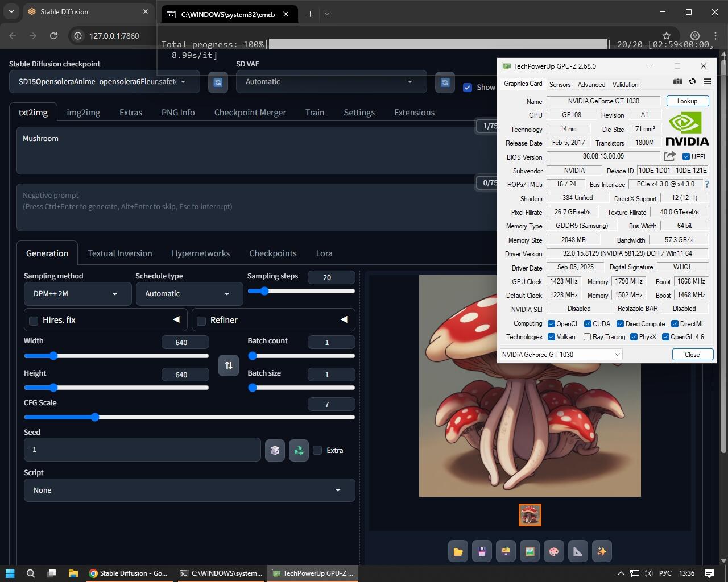Switch to the img2img tab
Viewport: 728px width, 582px height.
click(83, 113)
